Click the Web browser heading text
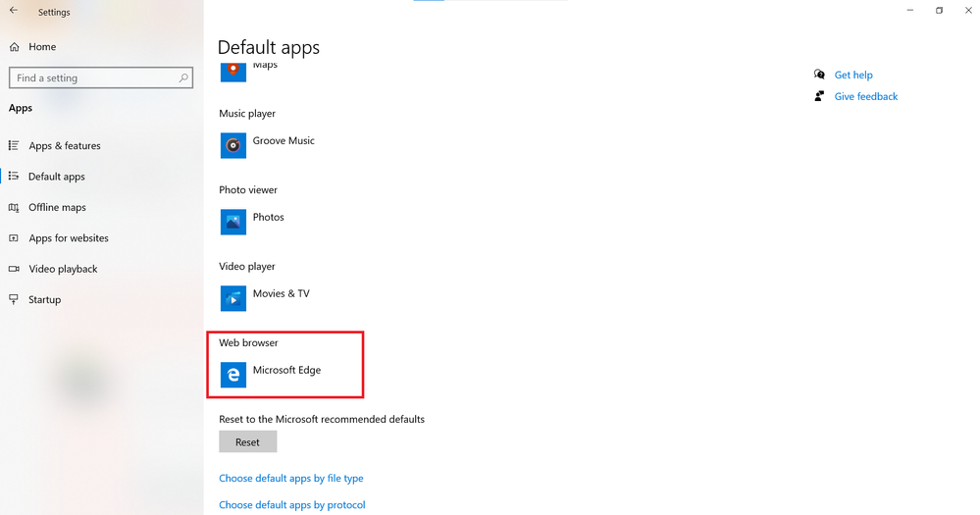Image resolution: width=980 pixels, height=515 pixels. coord(248,342)
